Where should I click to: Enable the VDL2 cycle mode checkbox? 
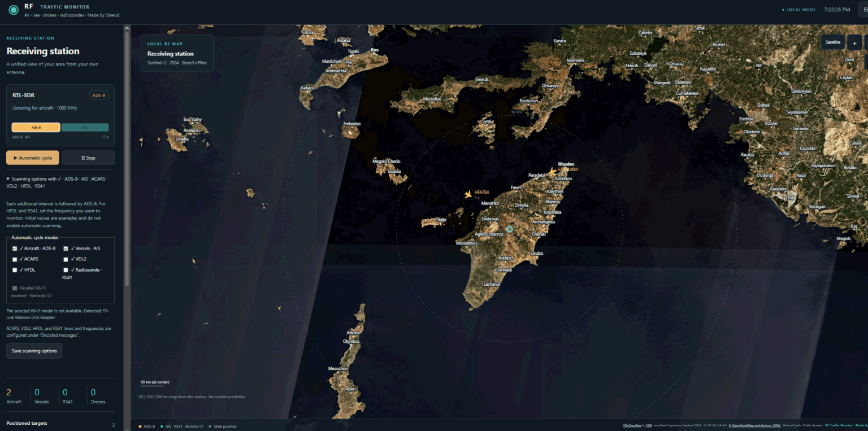(x=66, y=259)
